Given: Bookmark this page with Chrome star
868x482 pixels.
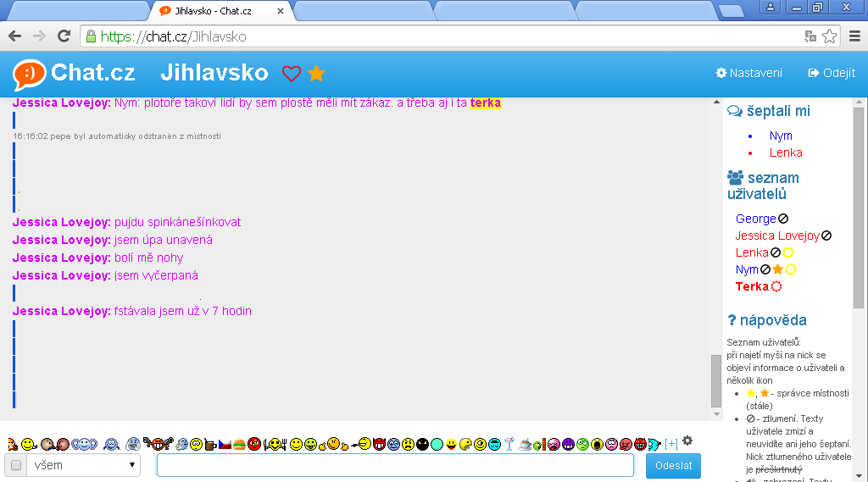Looking at the screenshot, I should [x=829, y=36].
